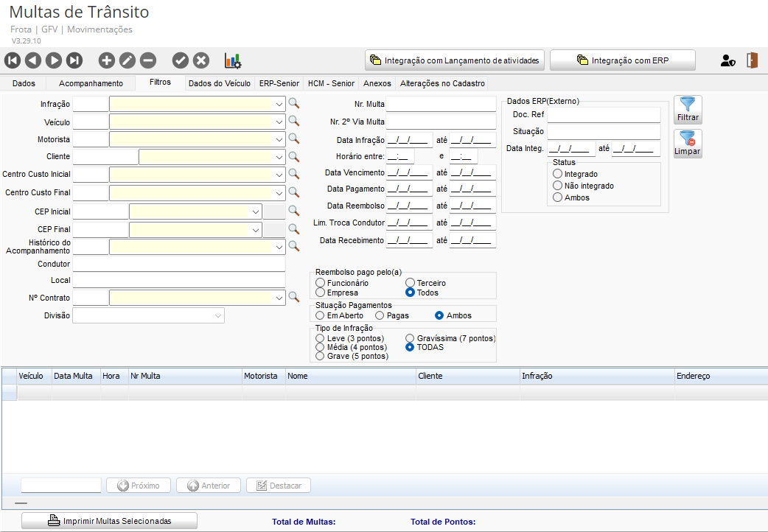Open the Motorista combo box
The image size is (768, 532).
point(279,139)
